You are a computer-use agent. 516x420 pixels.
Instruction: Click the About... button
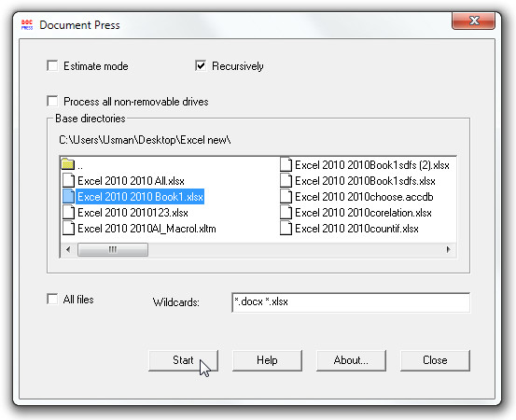click(x=351, y=360)
